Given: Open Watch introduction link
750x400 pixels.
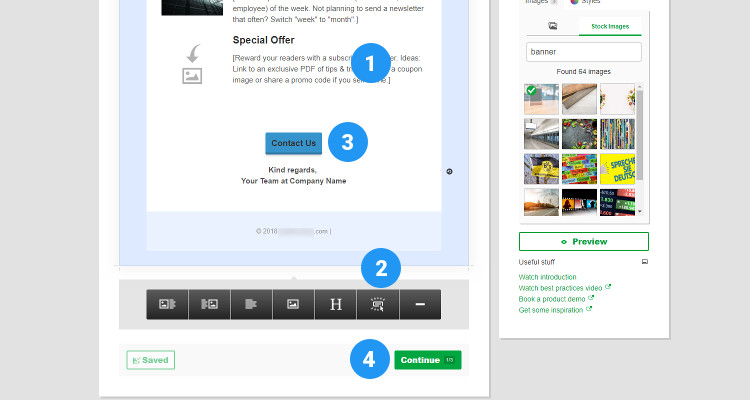Looking at the screenshot, I should pyautogui.click(x=547, y=277).
